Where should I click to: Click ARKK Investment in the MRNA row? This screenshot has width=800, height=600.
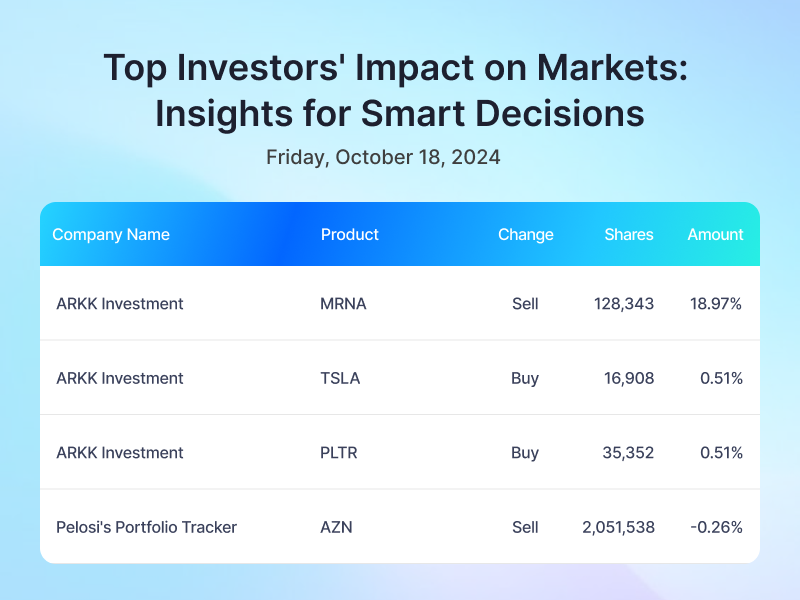click(x=119, y=304)
